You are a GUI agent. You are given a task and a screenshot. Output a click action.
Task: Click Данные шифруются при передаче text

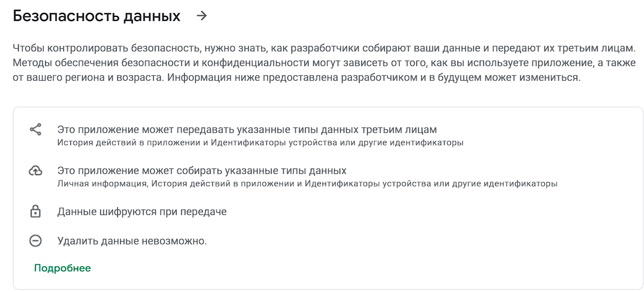pyautogui.click(x=142, y=212)
